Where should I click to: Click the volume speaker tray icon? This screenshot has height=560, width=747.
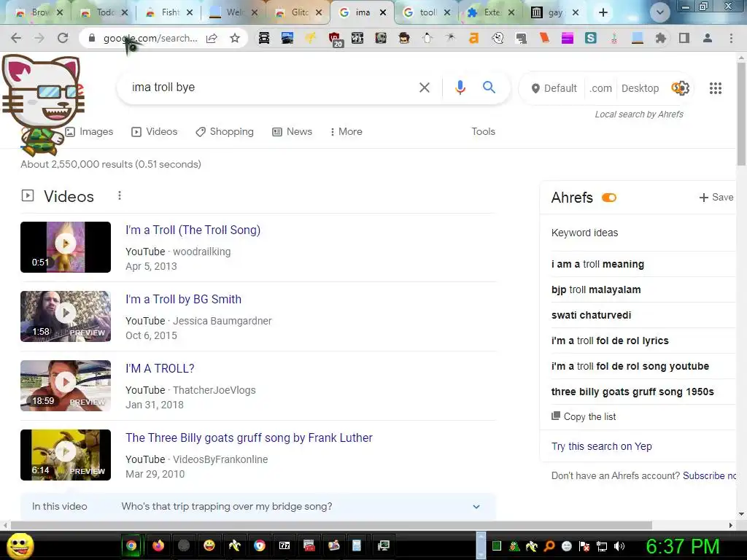point(619,546)
